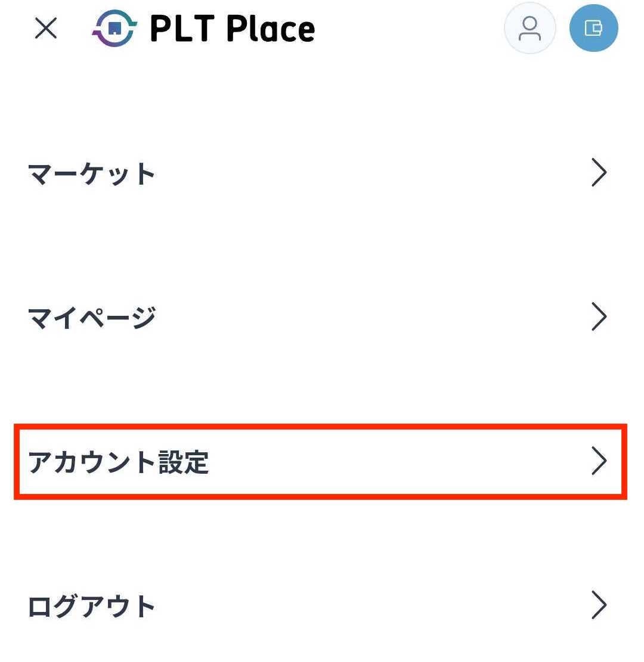The height and width of the screenshot is (662, 644).
Task: Expand the マーケット chevron arrow
Action: coord(599,173)
